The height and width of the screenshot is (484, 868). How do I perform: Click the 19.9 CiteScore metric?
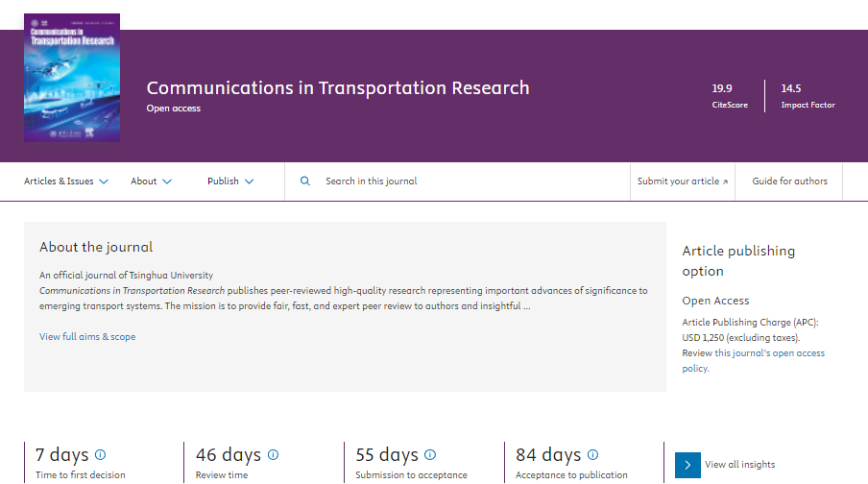[x=730, y=96]
